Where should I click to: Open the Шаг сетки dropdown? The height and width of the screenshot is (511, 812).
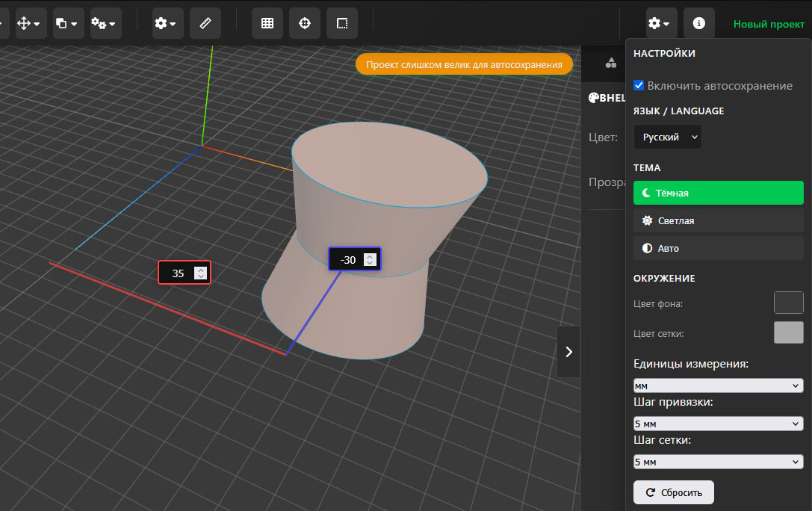[718, 462]
